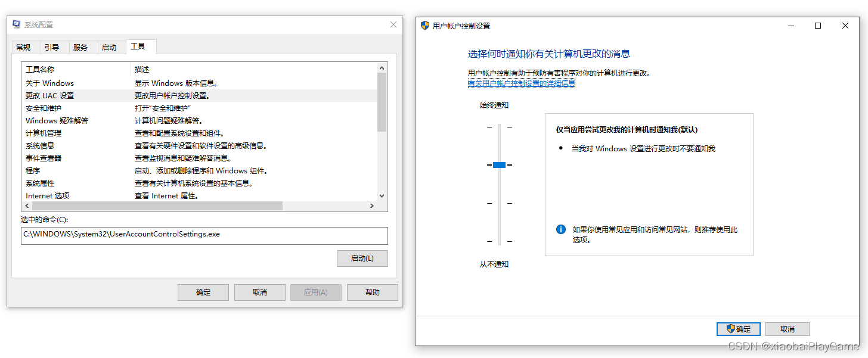868x358 pixels.
Task: Click the left arrow of the horizontal scrollbar
Action: pyautogui.click(x=27, y=205)
